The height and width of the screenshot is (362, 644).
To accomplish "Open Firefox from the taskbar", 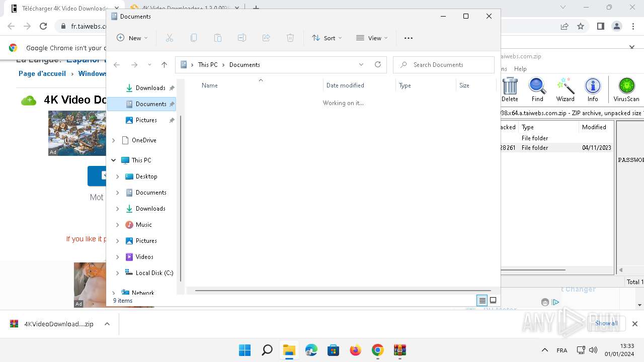I will click(x=355, y=350).
